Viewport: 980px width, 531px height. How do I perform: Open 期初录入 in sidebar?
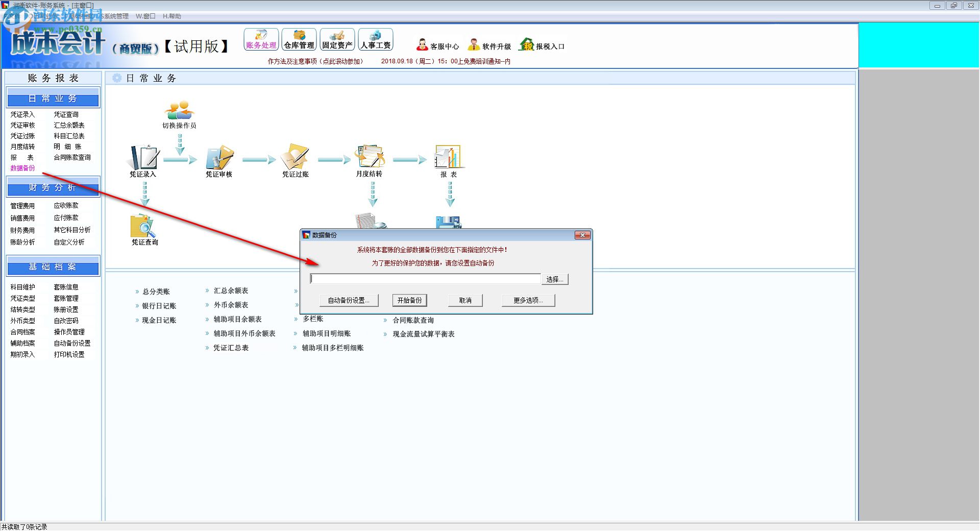click(23, 354)
